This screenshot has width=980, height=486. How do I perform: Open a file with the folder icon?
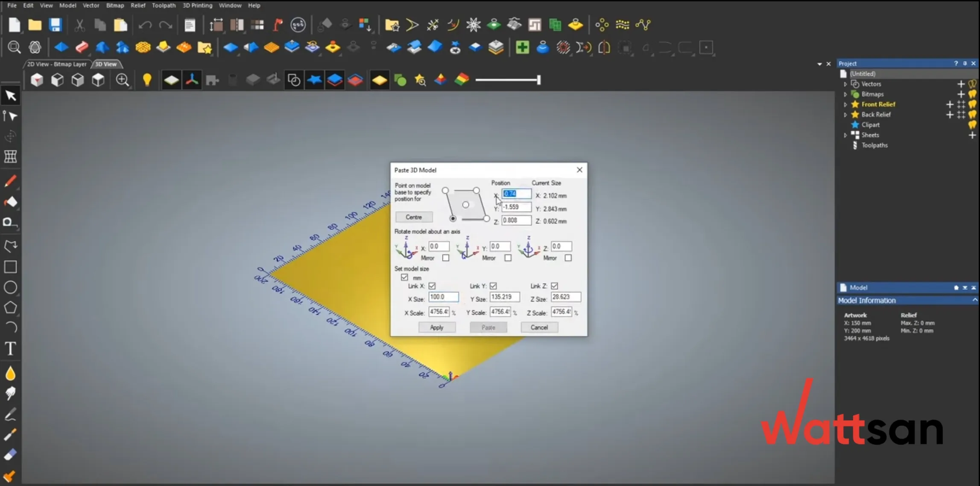[35, 25]
